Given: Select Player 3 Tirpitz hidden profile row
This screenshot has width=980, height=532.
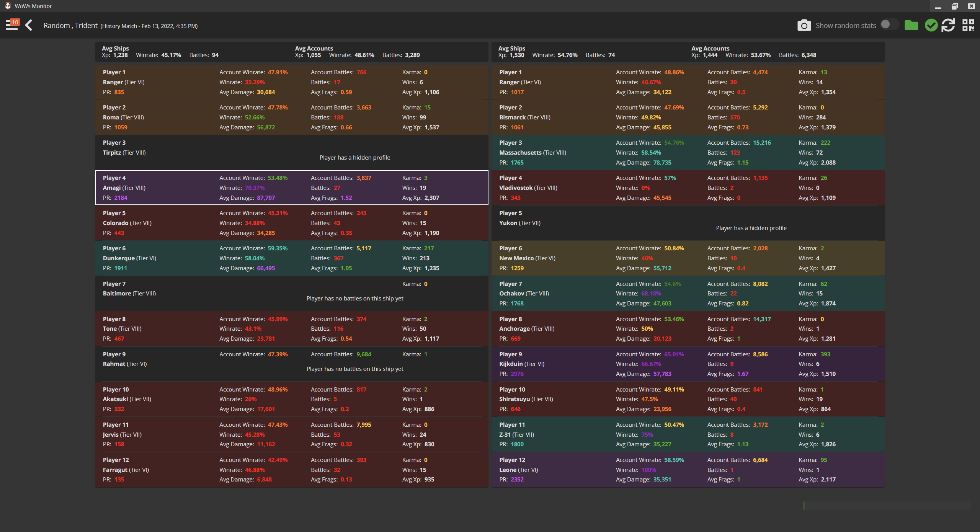Looking at the screenshot, I should (x=292, y=152).
